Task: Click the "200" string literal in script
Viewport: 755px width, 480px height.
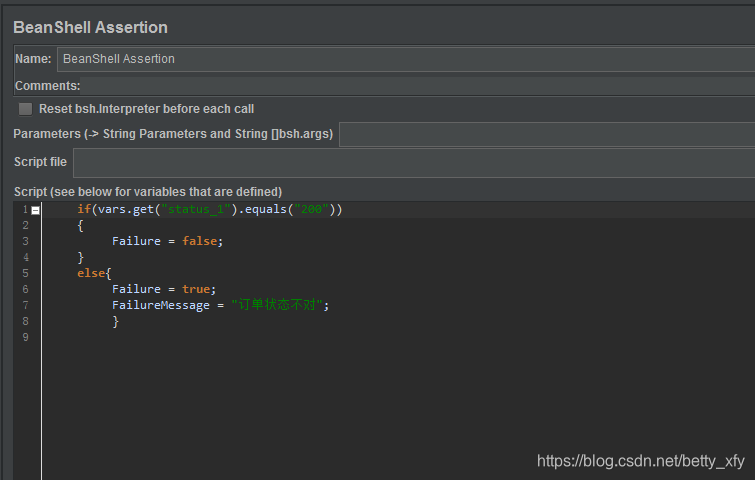Action: pyautogui.click(x=312, y=209)
